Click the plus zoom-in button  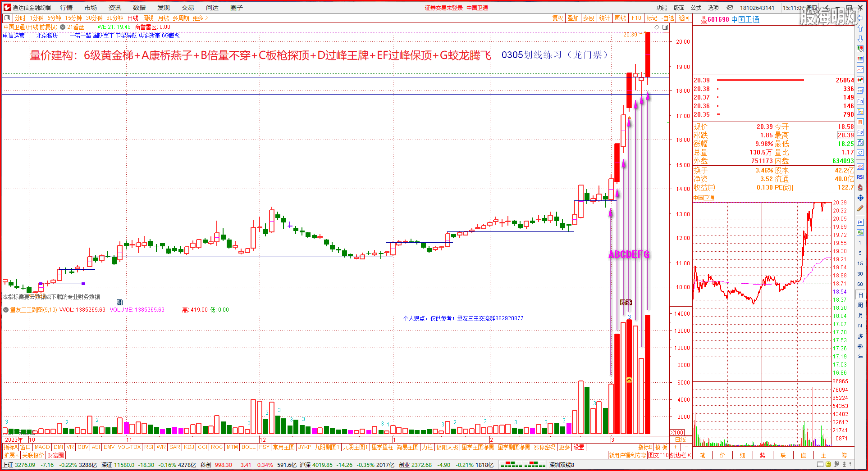tap(675, 447)
